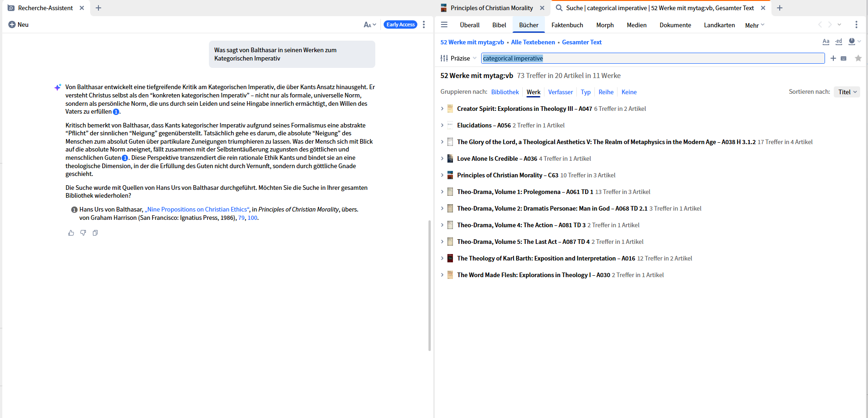Open the Titel sort dropdown
The image size is (868, 418).
tap(847, 91)
